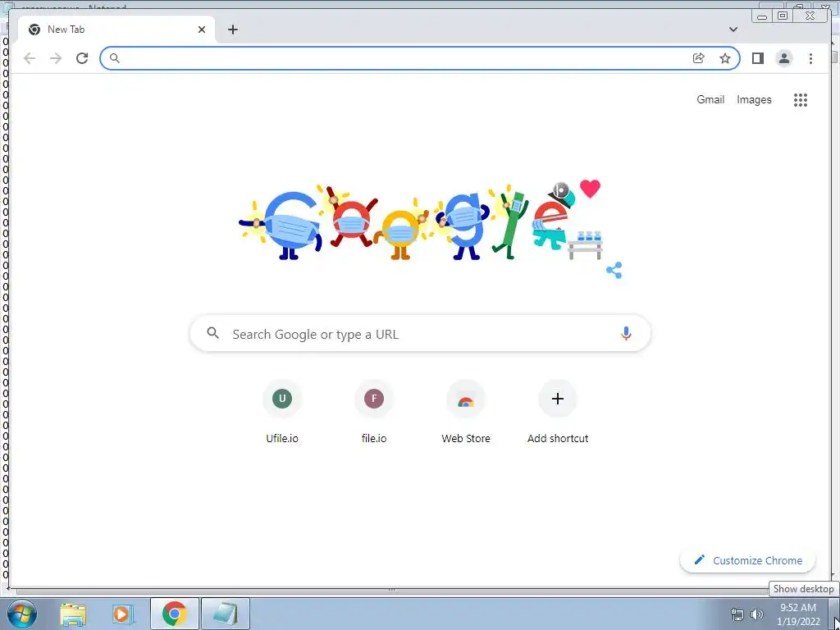Open the Windows Start menu

(x=21, y=614)
